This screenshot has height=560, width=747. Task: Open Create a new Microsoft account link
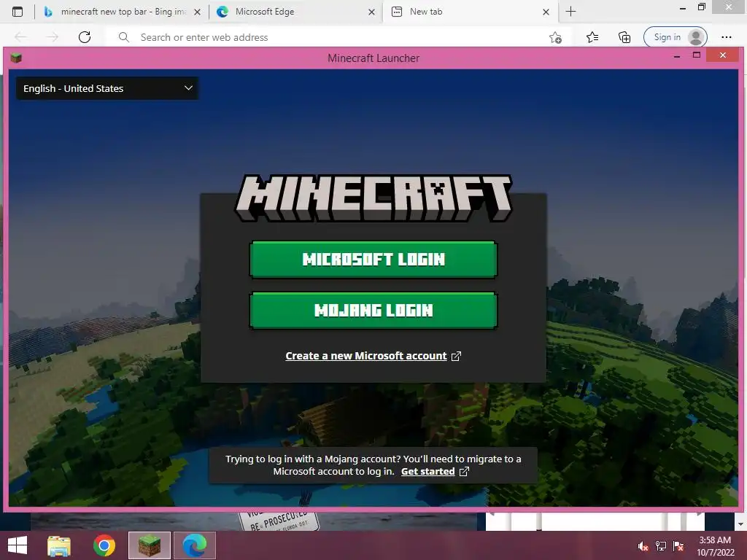pyautogui.click(x=366, y=356)
